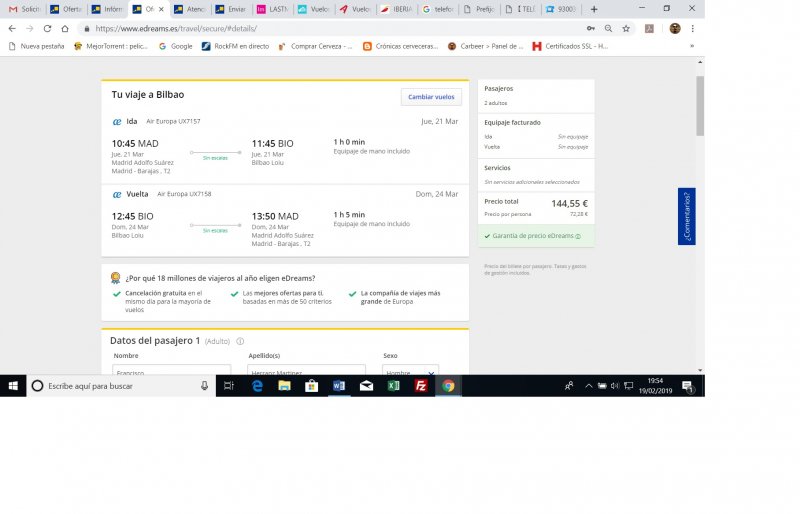Click the Apellido(s) text field
This screenshot has width=800, height=514.
(x=306, y=371)
